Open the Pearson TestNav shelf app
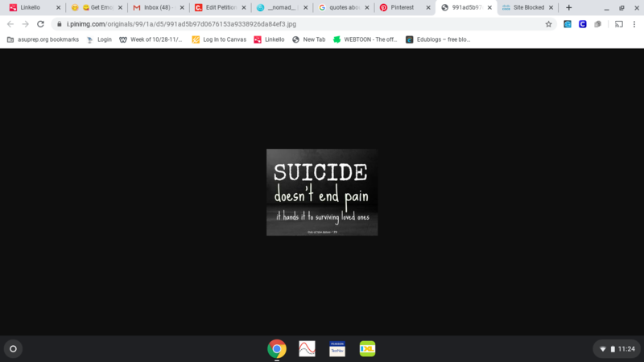 pyautogui.click(x=337, y=348)
